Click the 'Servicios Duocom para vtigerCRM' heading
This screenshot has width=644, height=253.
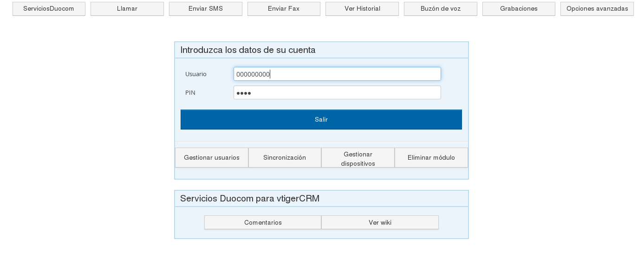pos(250,199)
